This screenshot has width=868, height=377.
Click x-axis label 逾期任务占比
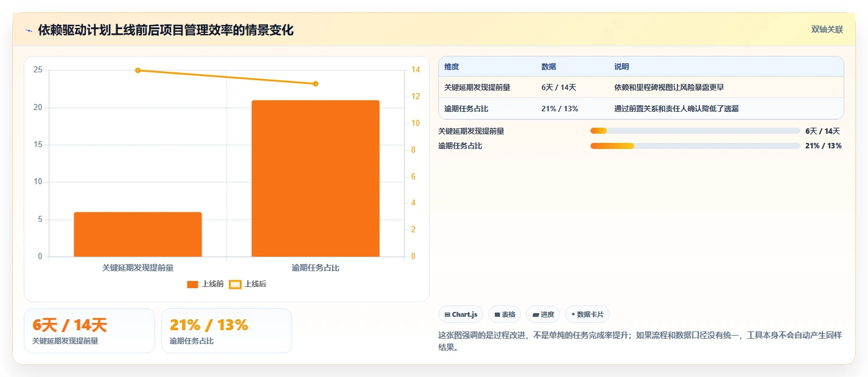[x=315, y=268]
